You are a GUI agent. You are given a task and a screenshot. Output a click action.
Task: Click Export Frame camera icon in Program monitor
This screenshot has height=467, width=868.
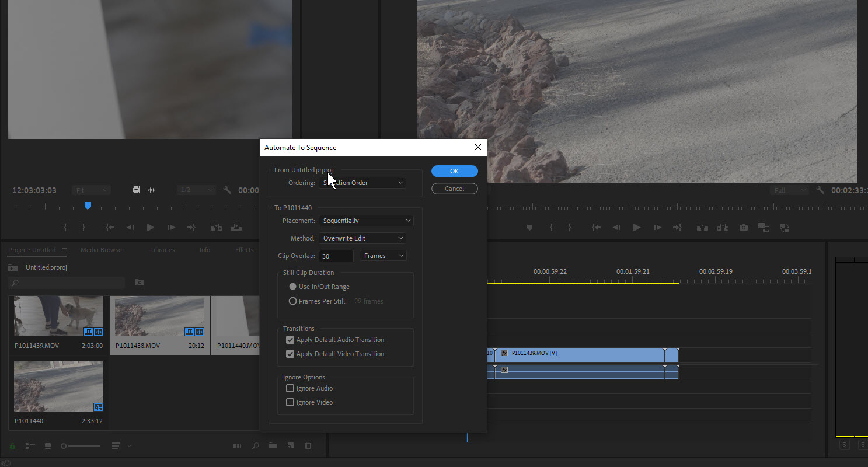[743, 228]
